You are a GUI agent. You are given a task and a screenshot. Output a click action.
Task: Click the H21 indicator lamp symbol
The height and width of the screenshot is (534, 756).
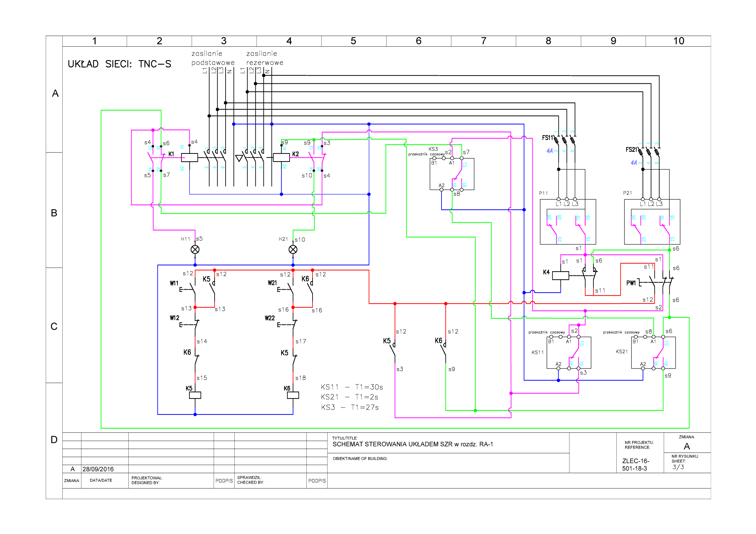click(x=293, y=250)
